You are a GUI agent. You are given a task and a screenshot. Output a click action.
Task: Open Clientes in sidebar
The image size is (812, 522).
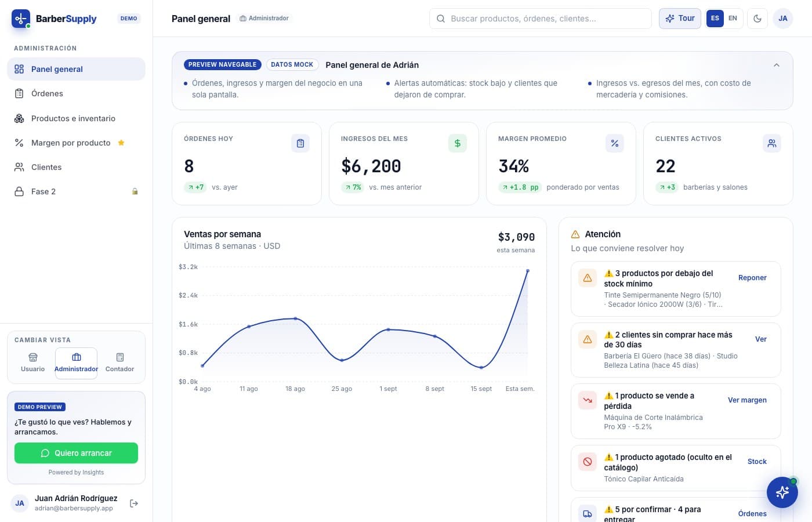click(76, 167)
